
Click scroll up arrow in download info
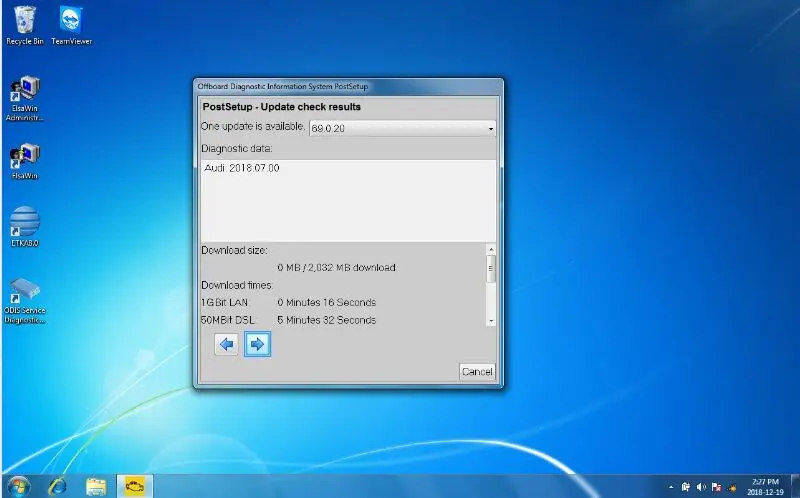click(491, 250)
